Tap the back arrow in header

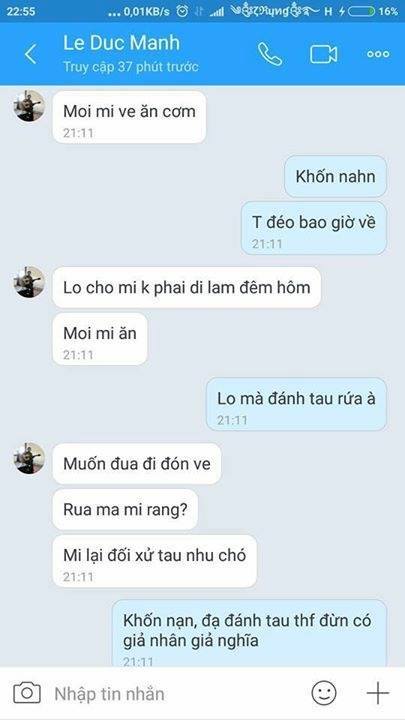30,54
